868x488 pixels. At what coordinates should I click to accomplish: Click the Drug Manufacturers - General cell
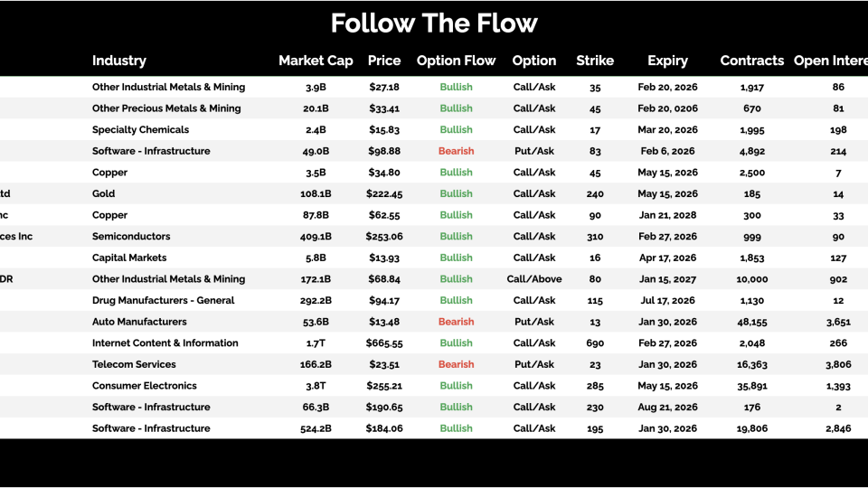163,301
